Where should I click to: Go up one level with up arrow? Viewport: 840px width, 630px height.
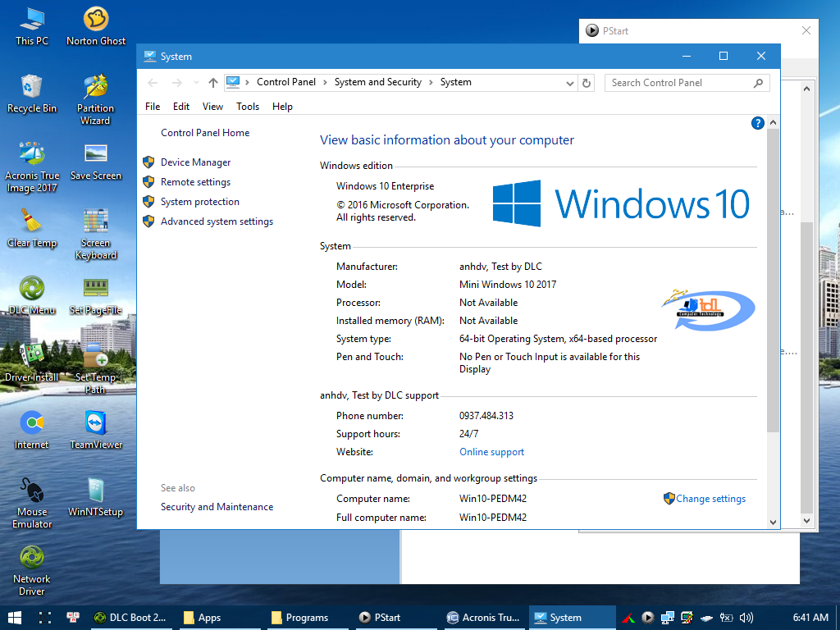(213, 83)
